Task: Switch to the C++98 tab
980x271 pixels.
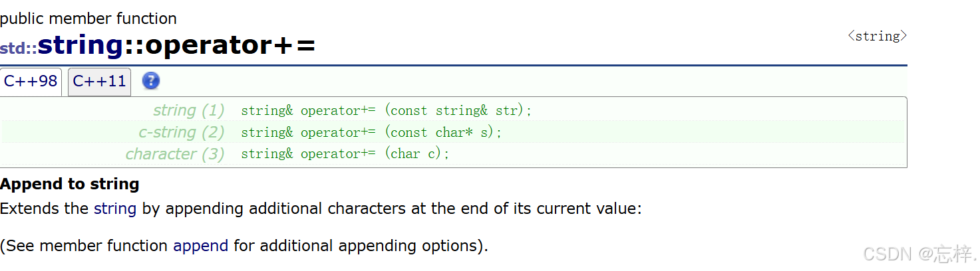Action: tap(31, 82)
